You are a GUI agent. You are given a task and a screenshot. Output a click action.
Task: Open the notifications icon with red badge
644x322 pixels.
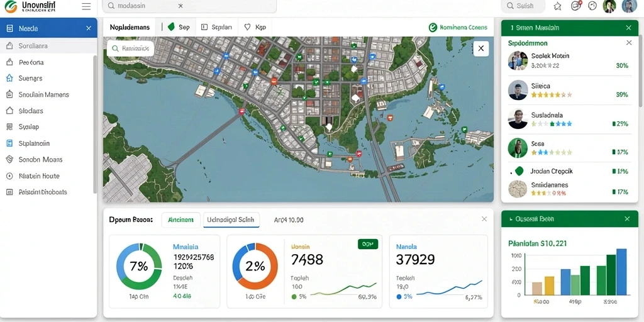[576, 6]
